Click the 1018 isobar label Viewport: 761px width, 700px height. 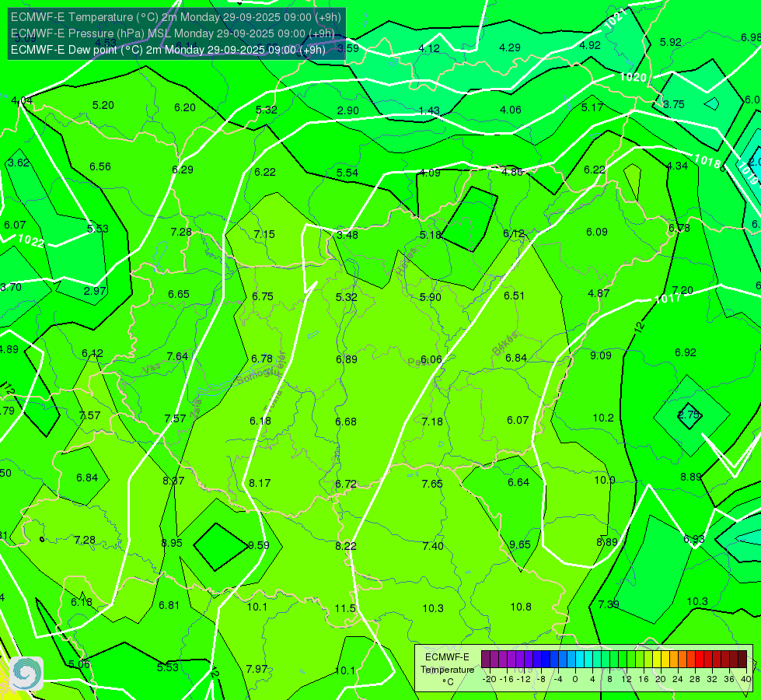tap(707, 161)
